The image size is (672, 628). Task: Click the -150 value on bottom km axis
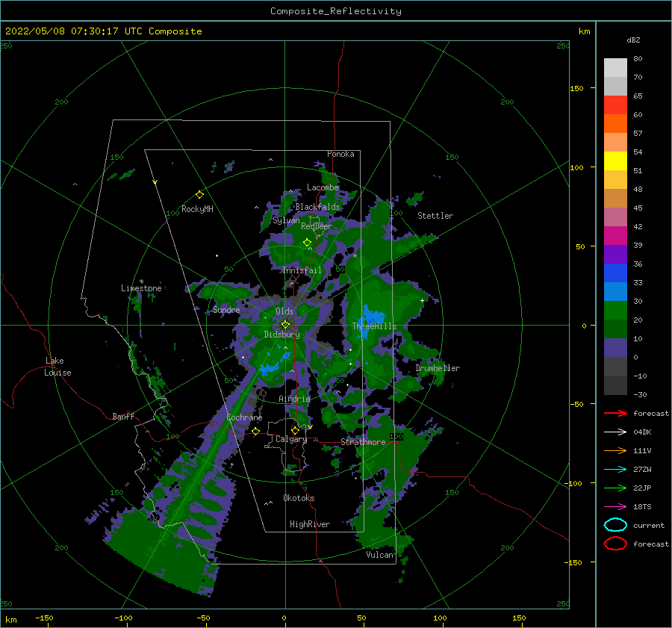pos(44,618)
